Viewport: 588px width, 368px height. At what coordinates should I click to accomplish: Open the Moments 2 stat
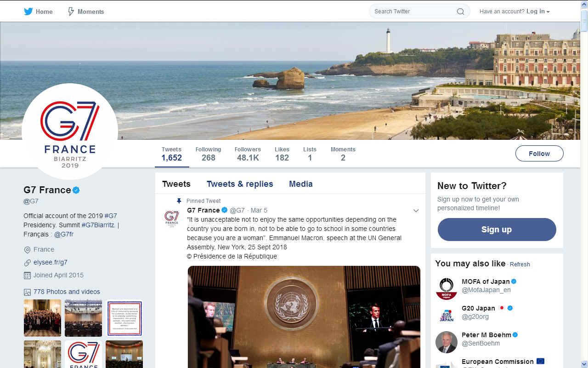(343, 154)
